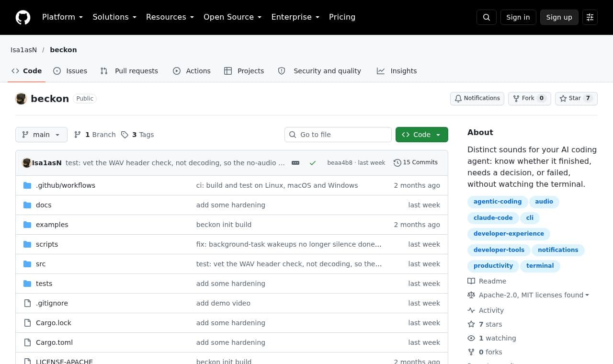Expand the Enterprise menu
The image size is (613, 364).
click(x=295, y=17)
